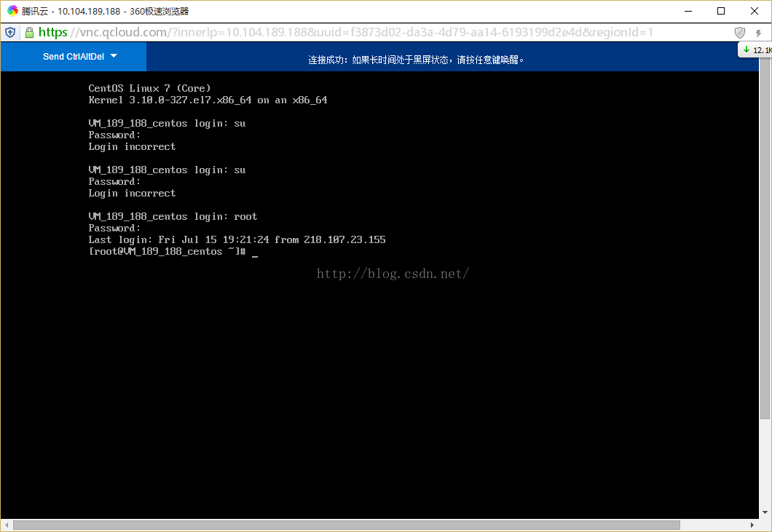Click the horizontal scrollbar left arrow
Image resolution: width=772 pixels, height=532 pixels.
click(7, 525)
